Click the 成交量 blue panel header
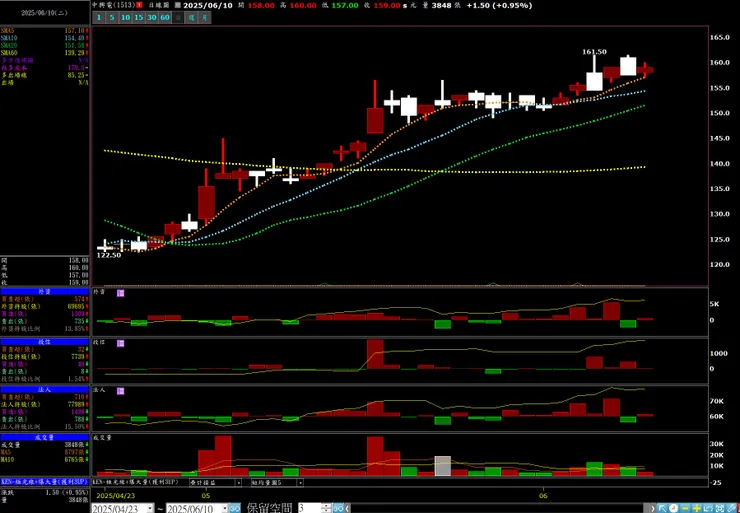 coord(44,437)
